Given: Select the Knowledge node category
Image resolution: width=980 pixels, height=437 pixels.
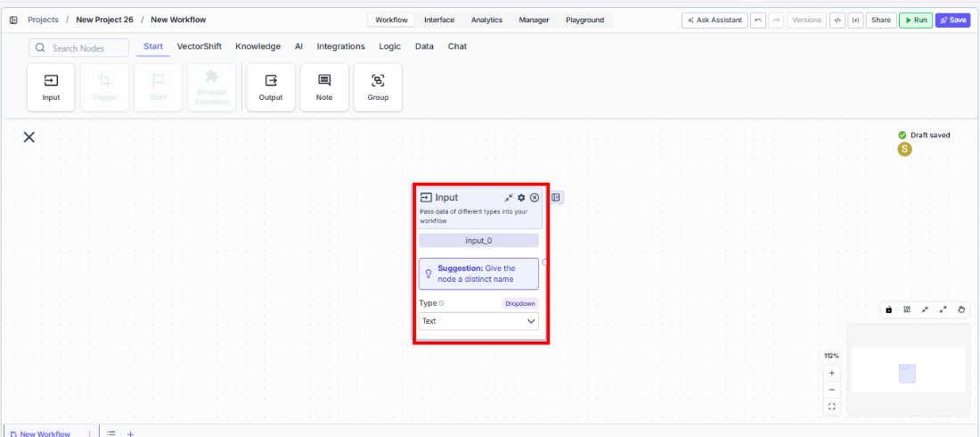Looking at the screenshot, I should click(258, 46).
